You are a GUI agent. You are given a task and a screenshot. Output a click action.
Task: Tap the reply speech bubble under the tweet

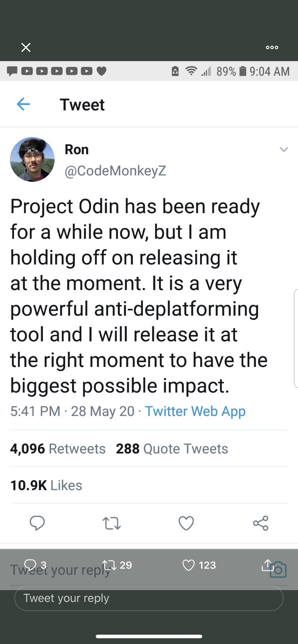pyautogui.click(x=37, y=523)
